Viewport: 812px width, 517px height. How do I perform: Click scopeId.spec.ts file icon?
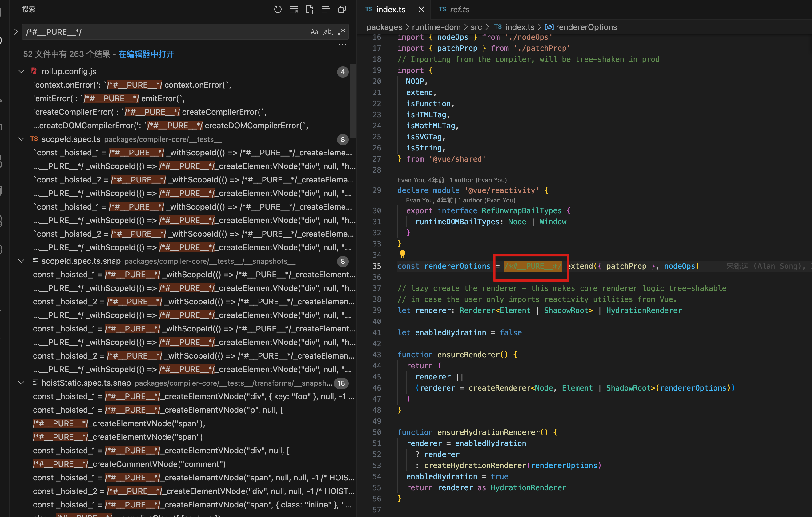pyautogui.click(x=34, y=139)
